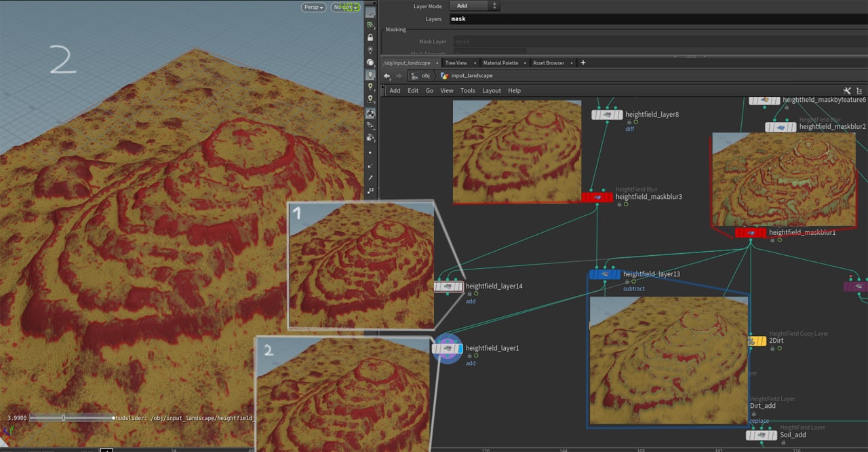This screenshot has height=452, width=868.
Task: Click the subtract label under heightfield_layer13
Action: pyautogui.click(x=634, y=289)
